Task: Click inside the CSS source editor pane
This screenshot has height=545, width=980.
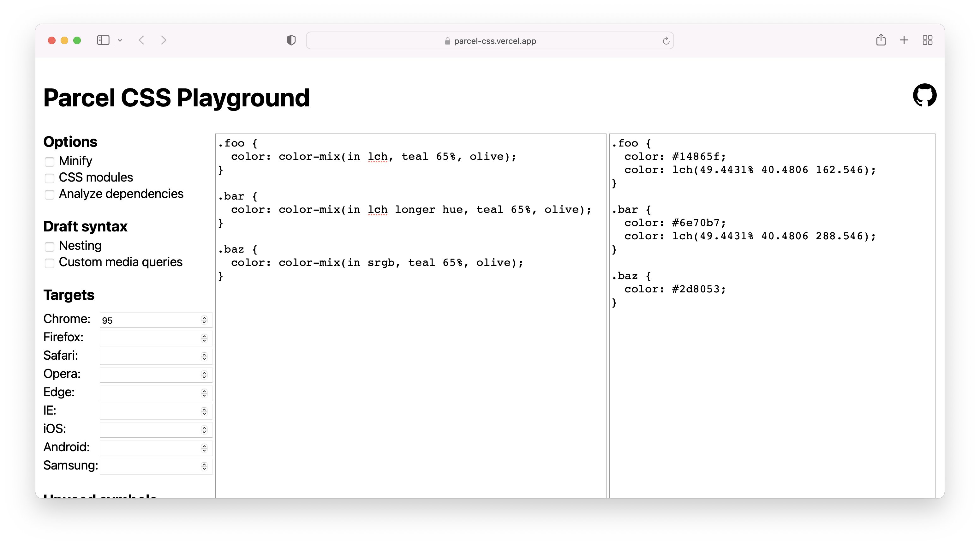Action: [410, 362]
